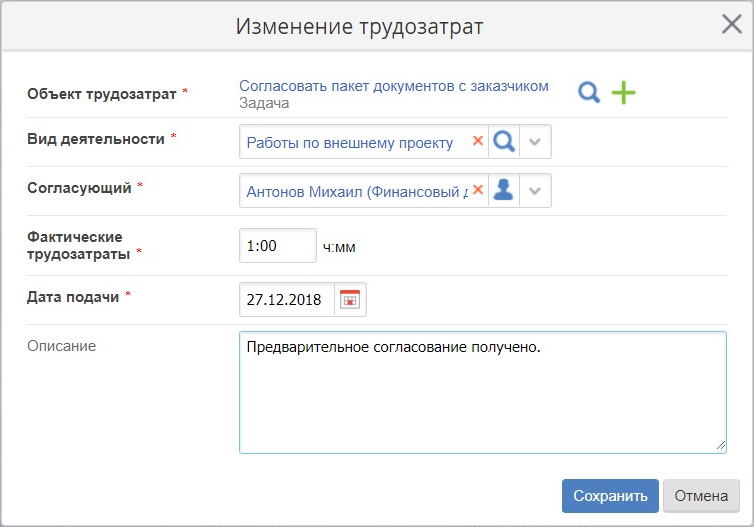Click the Фактические трудозатраты time field
Viewport: 754px width, 527px height.
click(277, 245)
